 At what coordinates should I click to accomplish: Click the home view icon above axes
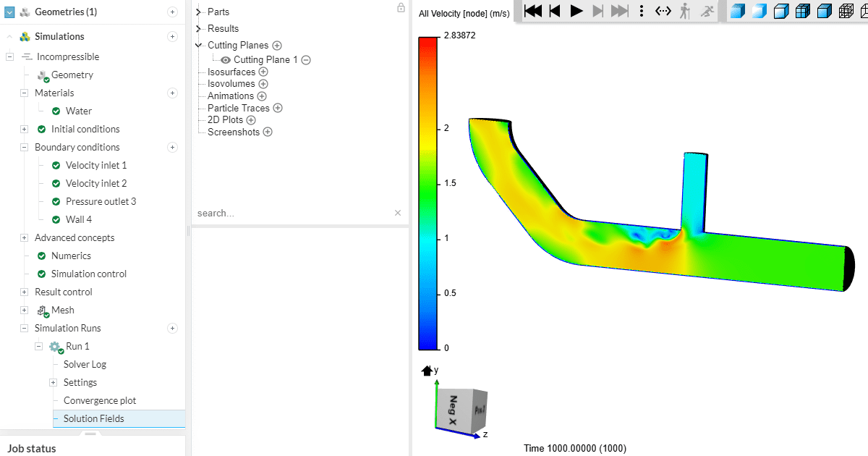[x=427, y=371]
